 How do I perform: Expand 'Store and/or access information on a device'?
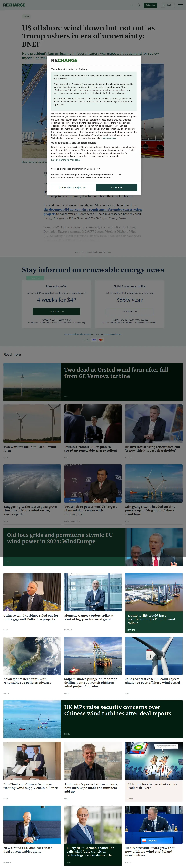(x=76, y=169)
